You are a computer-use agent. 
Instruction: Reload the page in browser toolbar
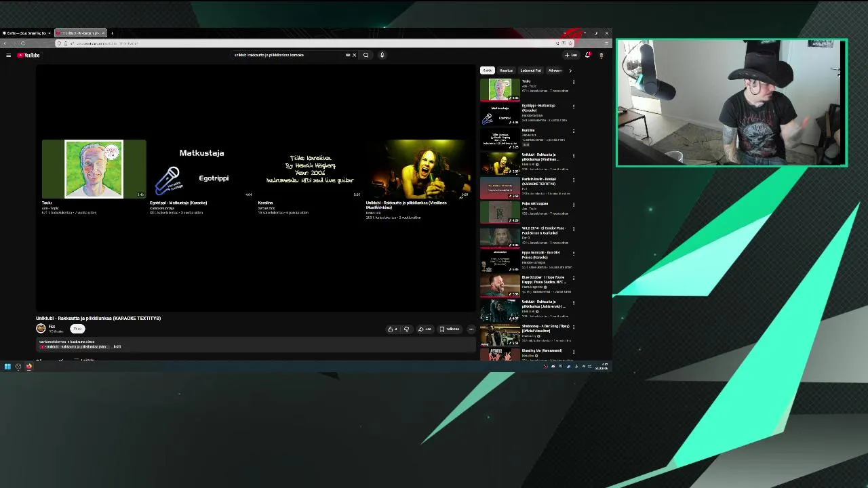click(x=22, y=43)
